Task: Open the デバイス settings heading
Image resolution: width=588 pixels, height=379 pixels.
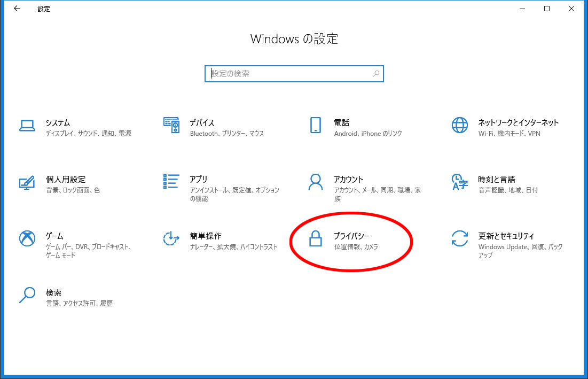Action: coord(202,123)
